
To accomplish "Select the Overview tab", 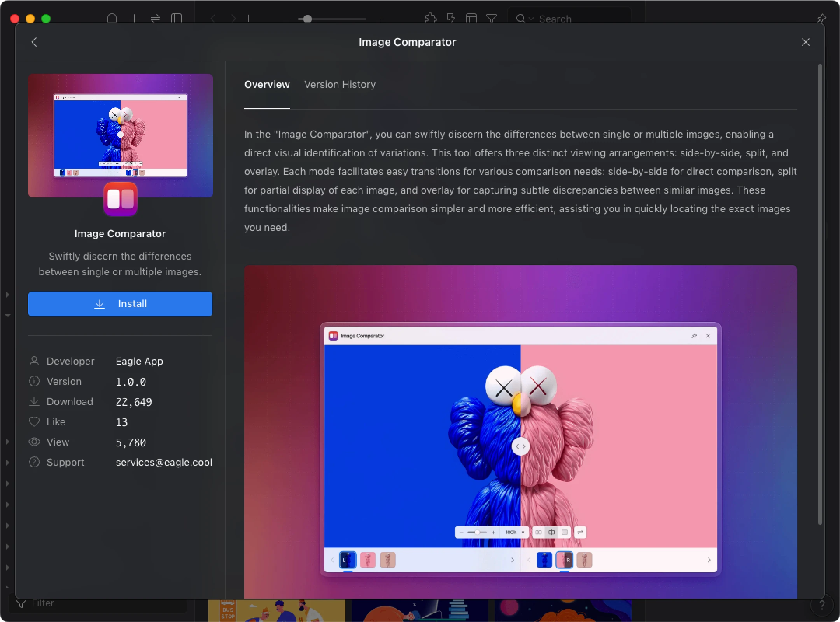I will [267, 84].
